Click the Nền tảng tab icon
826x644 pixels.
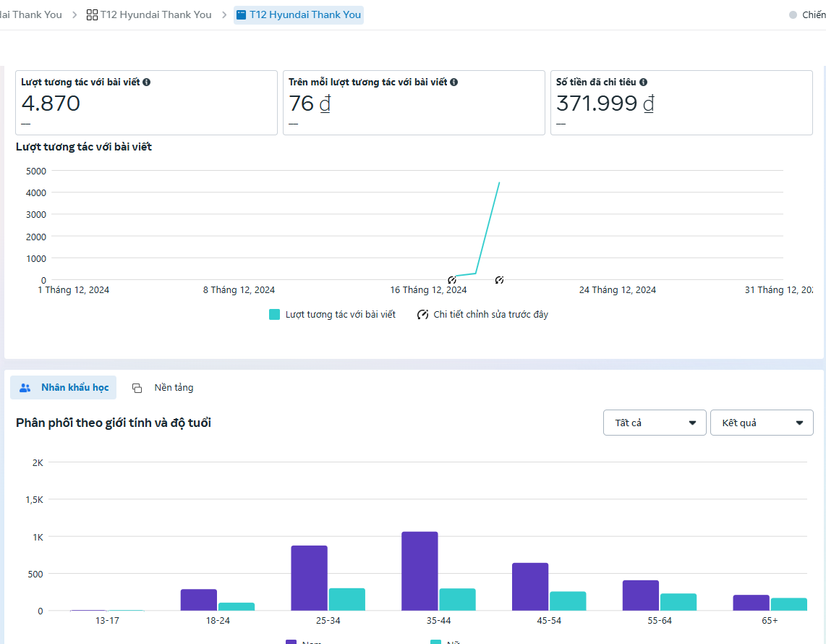(x=137, y=388)
